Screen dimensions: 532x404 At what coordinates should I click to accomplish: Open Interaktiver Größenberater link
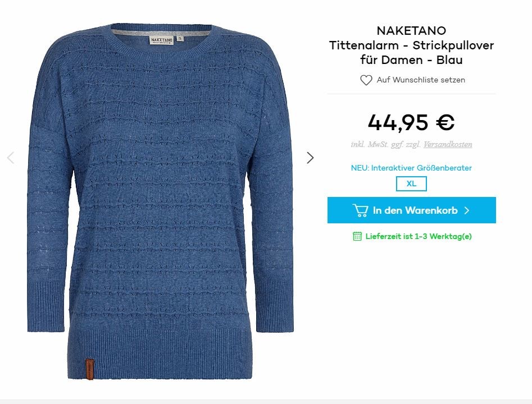[421, 168]
